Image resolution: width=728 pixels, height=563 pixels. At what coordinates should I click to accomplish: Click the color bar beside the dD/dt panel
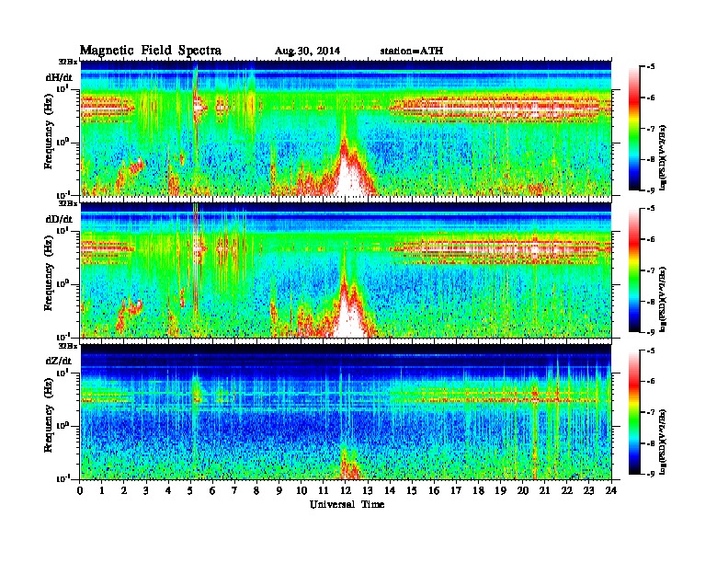[634, 270]
